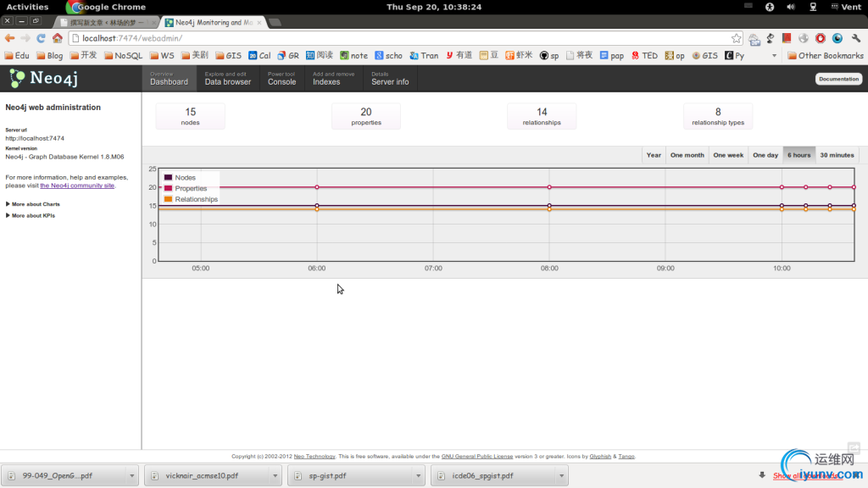Bookmark page with the star icon
Viewport: 868px width, 488px height.
click(x=736, y=38)
